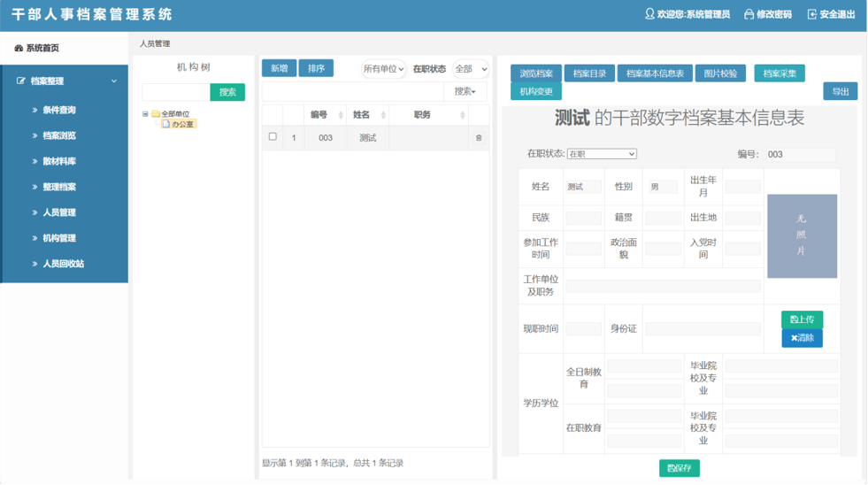Switch to the 档案目录 tab

[x=589, y=73]
